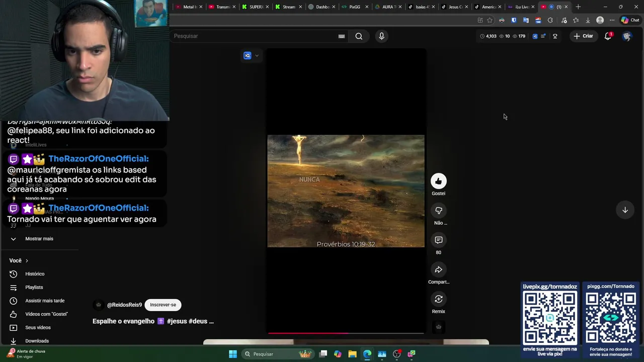Open the channel sound icon below Remix
This screenshot has width=644, height=362.
(x=438, y=327)
